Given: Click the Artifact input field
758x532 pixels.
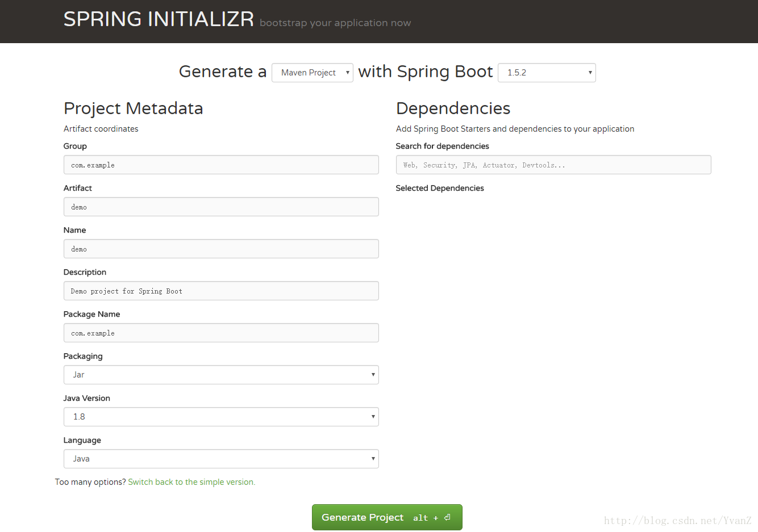Looking at the screenshot, I should coord(221,207).
